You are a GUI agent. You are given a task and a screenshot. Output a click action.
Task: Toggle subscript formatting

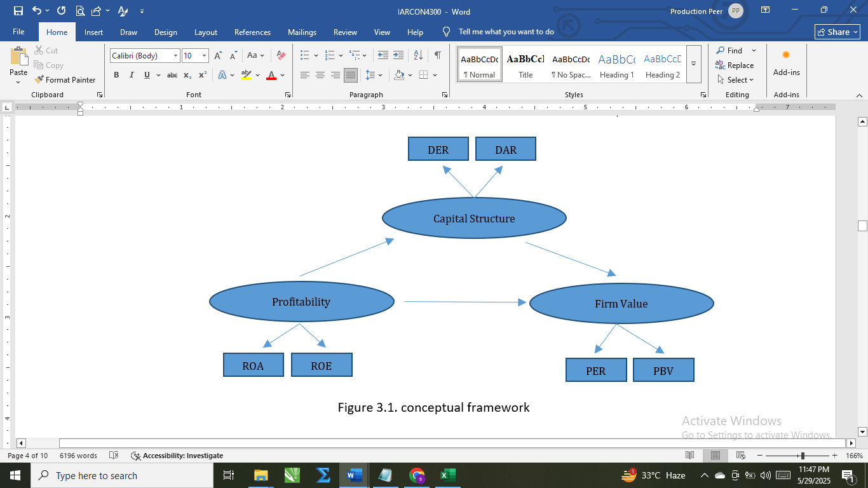tap(187, 75)
